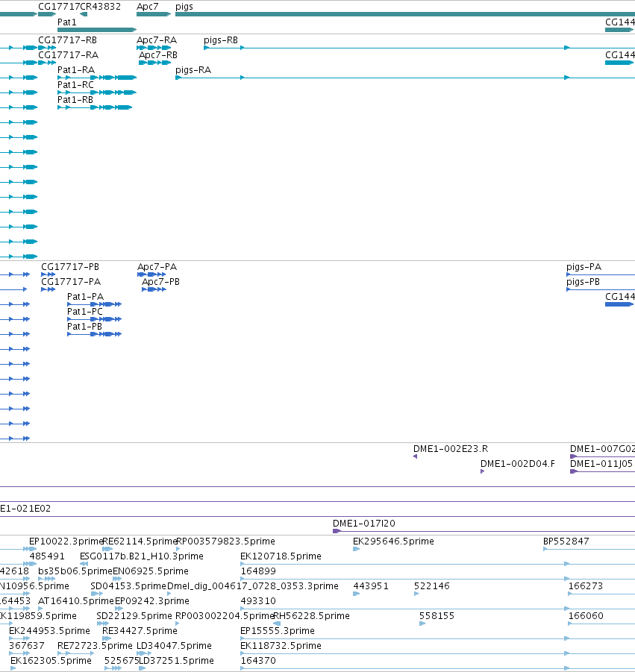This screenshot has width=635, height=672.
Task: Select the 493310 feature label
Action: [x=258, y=601]
